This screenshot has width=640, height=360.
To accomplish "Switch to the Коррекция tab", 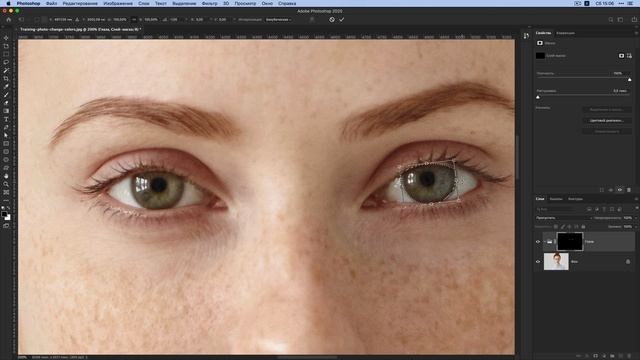I will [x=566, y=33].
